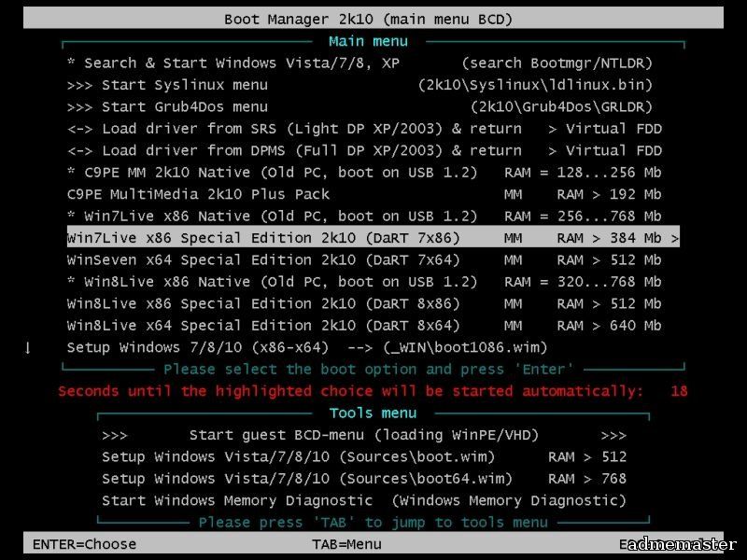The height and width of the screenshot is (560, 747).
Task: Click 'RAM = 256...768 Mb' value
Action: point(583,217)
